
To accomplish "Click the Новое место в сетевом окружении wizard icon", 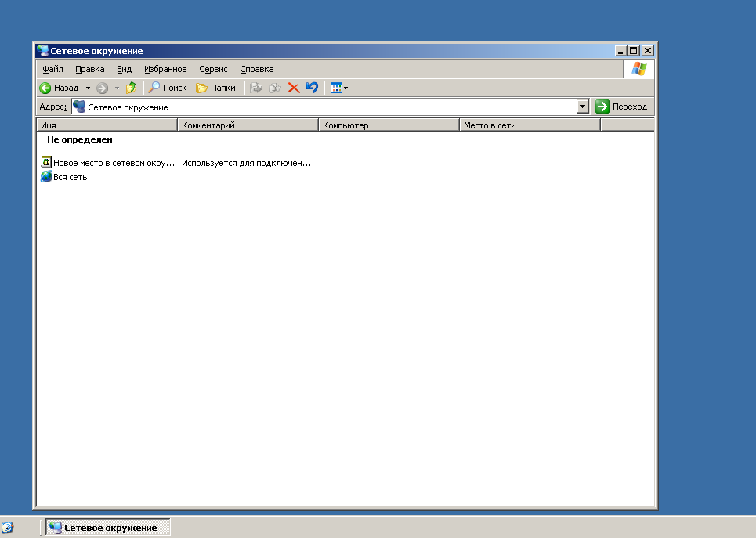I will 46,162.
